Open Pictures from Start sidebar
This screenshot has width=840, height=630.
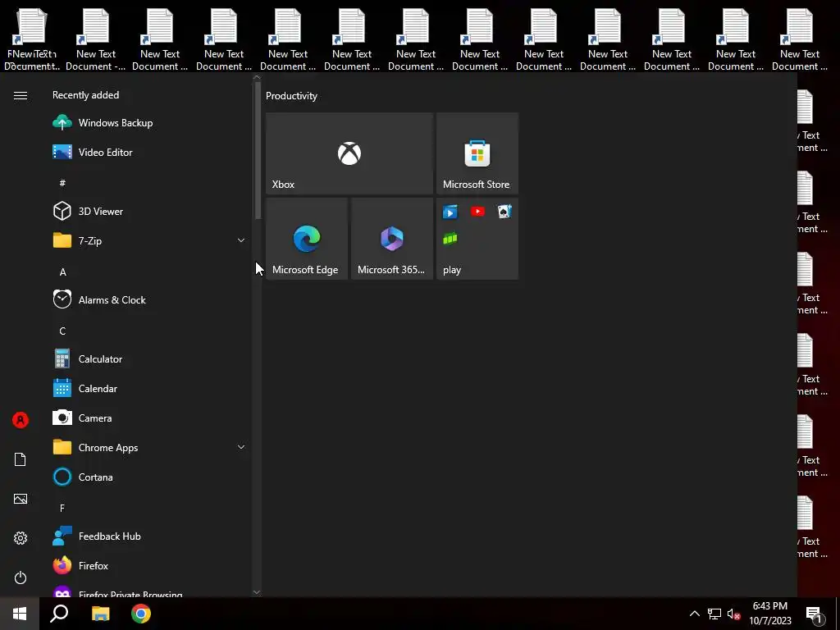click(21, 499)
